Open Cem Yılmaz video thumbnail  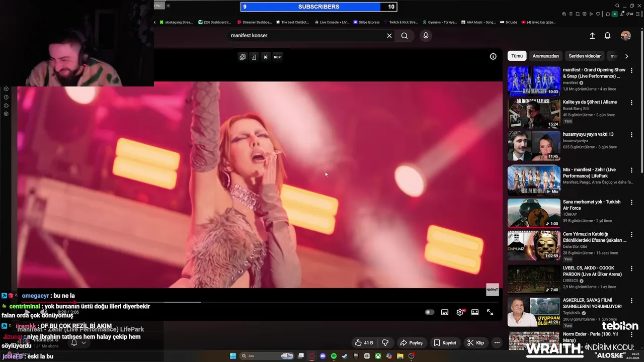534,245
